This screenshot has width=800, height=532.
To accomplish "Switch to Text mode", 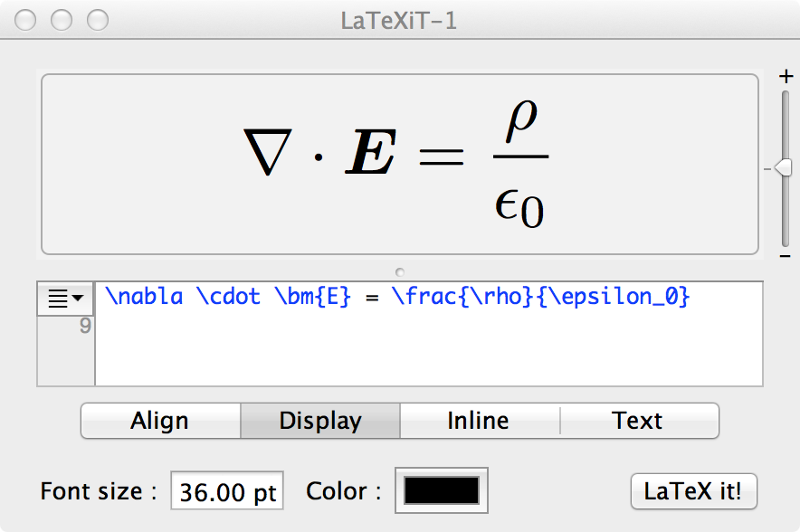I will pos(638,421).
